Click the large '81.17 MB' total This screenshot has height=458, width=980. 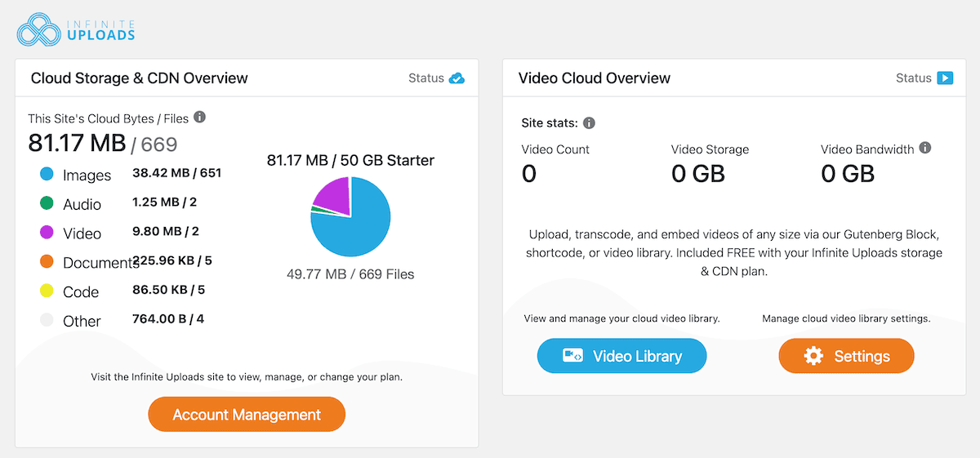[x=77, y=143]
